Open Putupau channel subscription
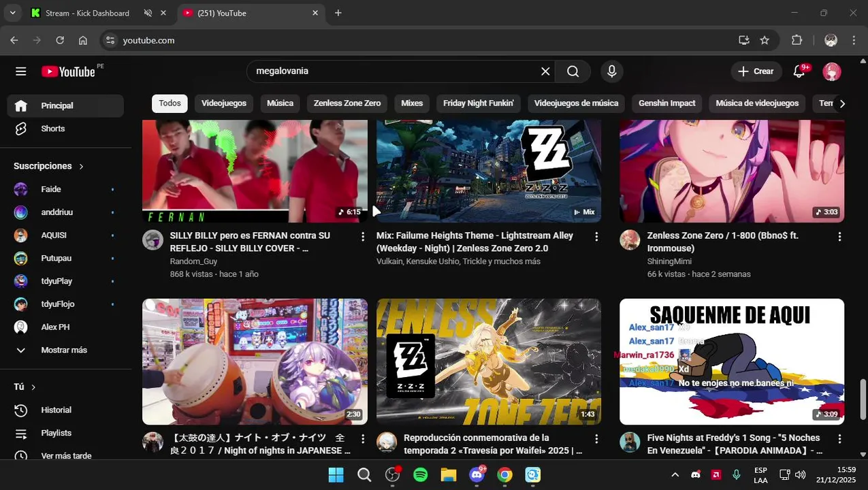868x490 pixels. coord(66,258)
